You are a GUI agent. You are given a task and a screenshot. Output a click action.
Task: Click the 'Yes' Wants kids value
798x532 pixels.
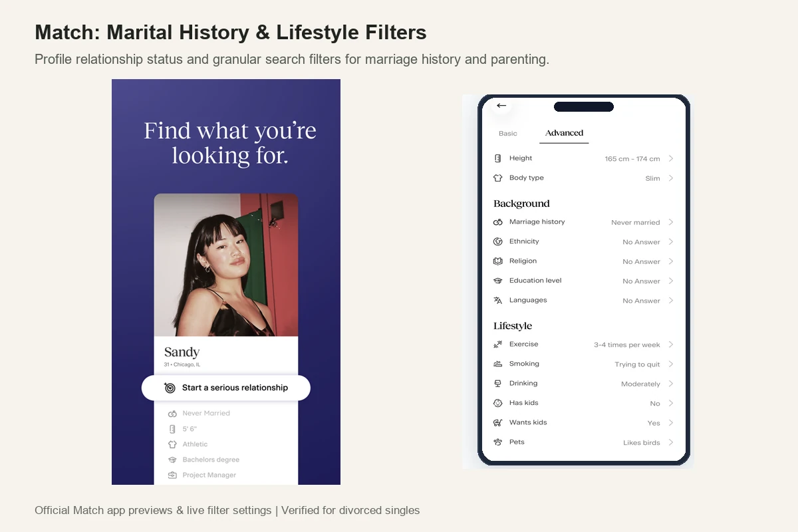pyautogui.click(x=654, y=423)
